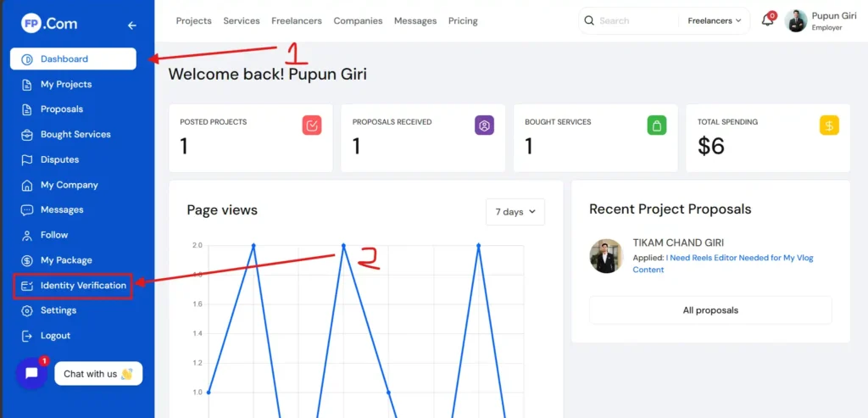The height and width of the screenshot is (418, 868).
Task: Open the 7 days range dropdown
Action: tap(515, 212)
